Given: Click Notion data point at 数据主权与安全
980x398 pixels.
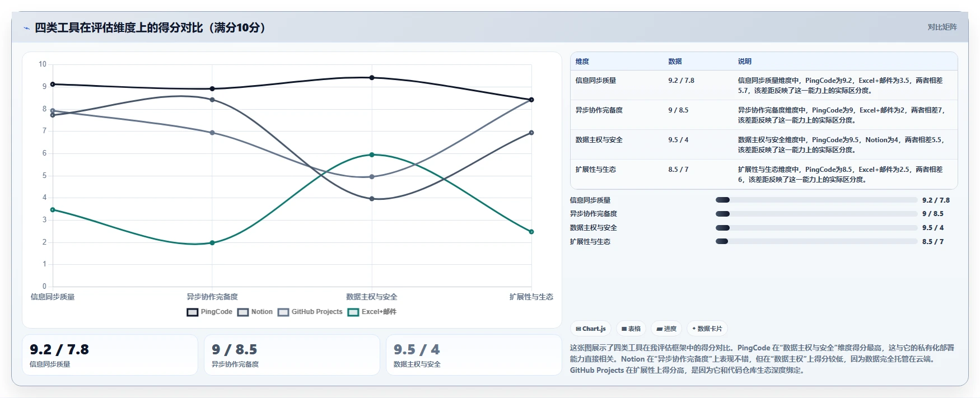Looking at the screenshot, I should click(372, 199).
